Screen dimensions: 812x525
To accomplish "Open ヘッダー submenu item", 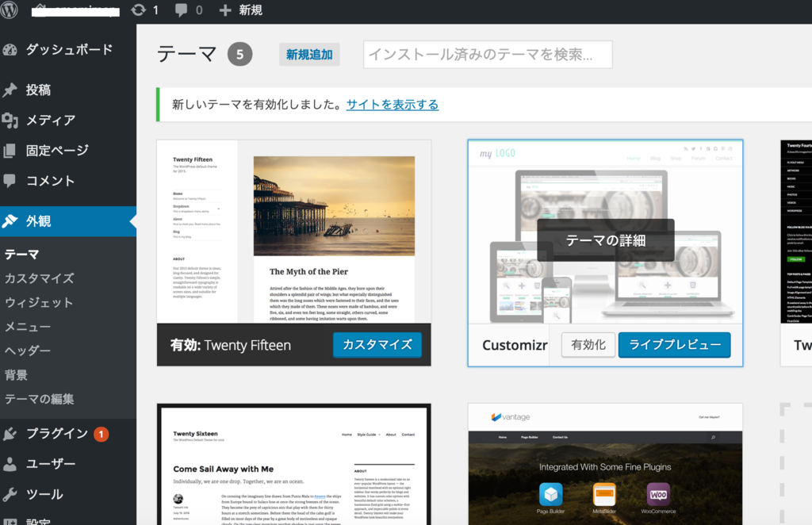I will 28,351.
